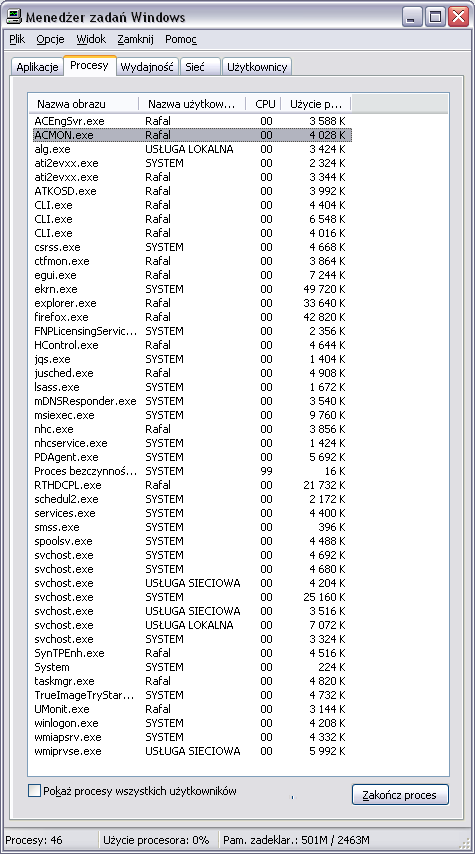Click the Task Manager title bar icon
The image size is (475, 854).
15,16
